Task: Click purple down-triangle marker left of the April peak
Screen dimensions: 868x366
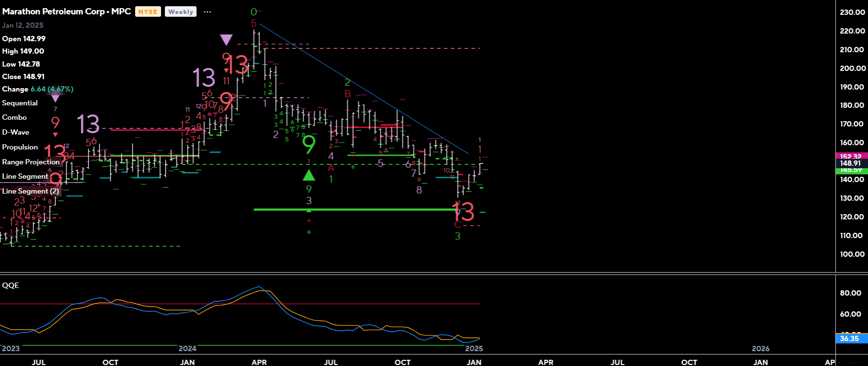Action: click(x=226, y=40)
